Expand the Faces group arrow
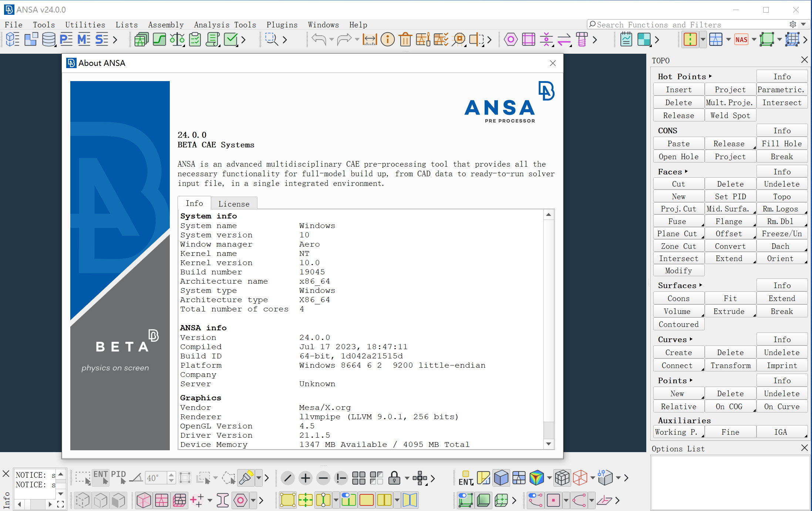812x511 pixels. click(686, 171)
